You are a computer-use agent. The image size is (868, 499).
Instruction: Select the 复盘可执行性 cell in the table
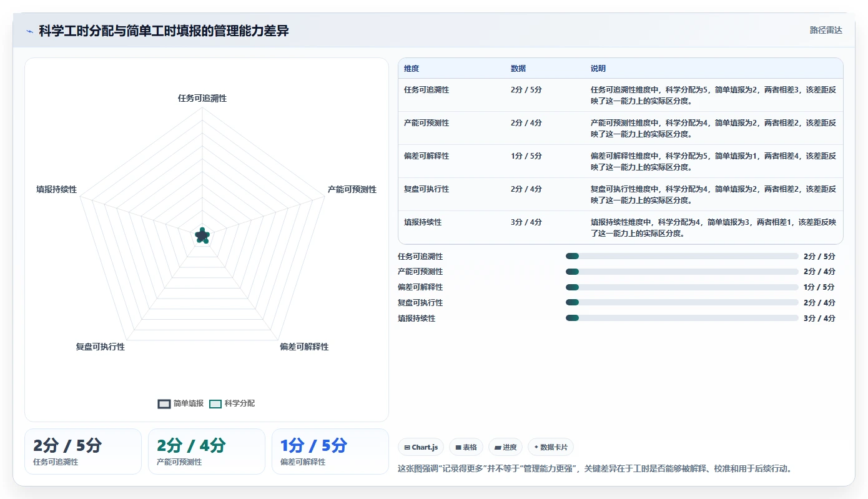pyautogui.click(x=427, y=189)
